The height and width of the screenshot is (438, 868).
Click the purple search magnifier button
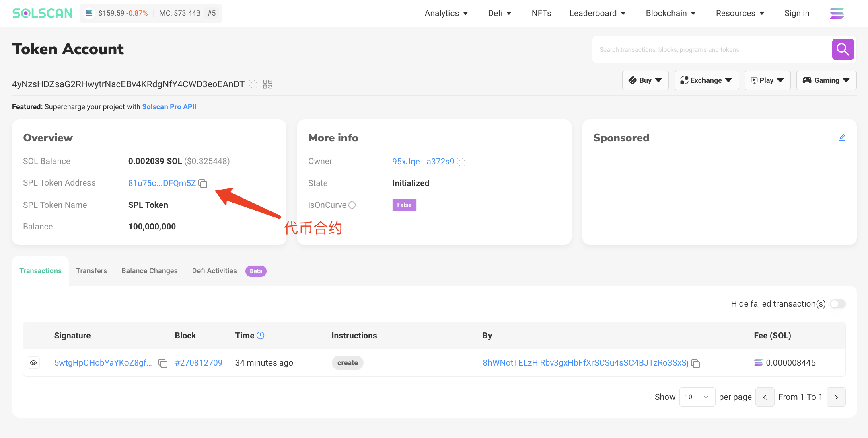point(843,49)
